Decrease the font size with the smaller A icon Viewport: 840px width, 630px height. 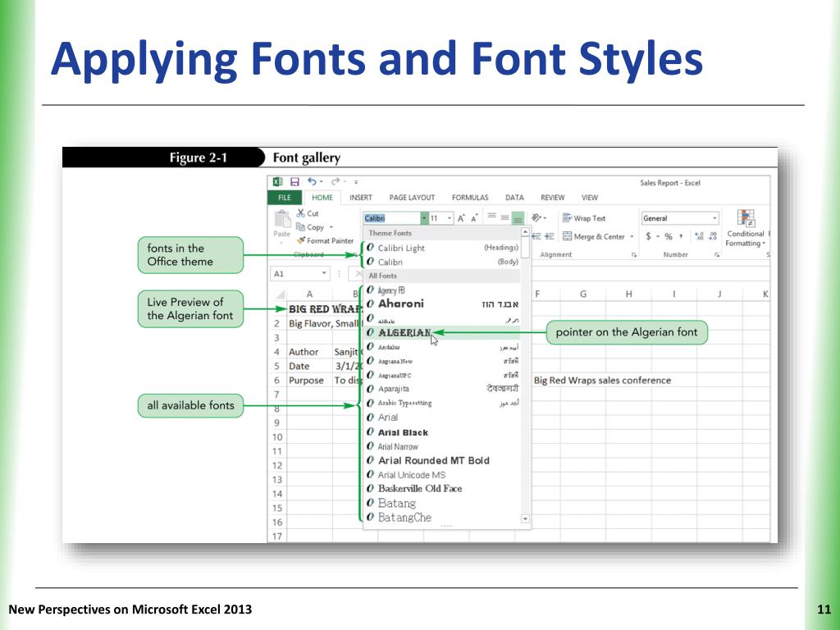tap(474, 218)
